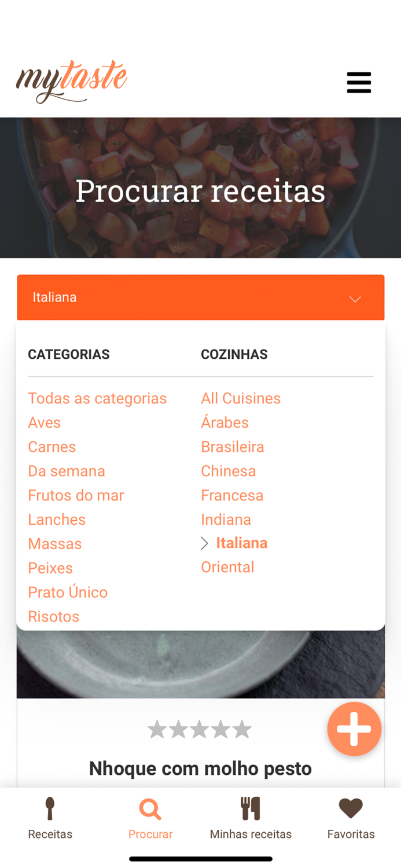The height and width of the screenshot is (868, 401).
Task: Switch to the Favoritas tab
Action: click(351, 818)
